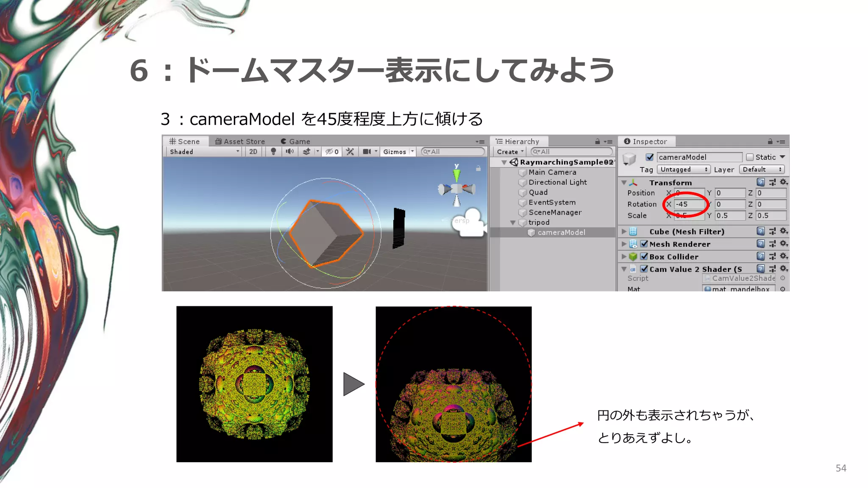
Task: Open the Transform component preset icon
Action: pos(772,182)
